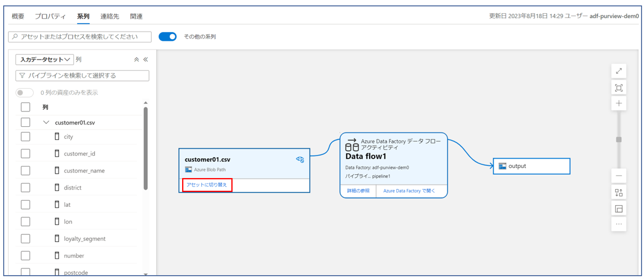
Task: Check the customer_id column checkbox
Action: tap(25, 153)
